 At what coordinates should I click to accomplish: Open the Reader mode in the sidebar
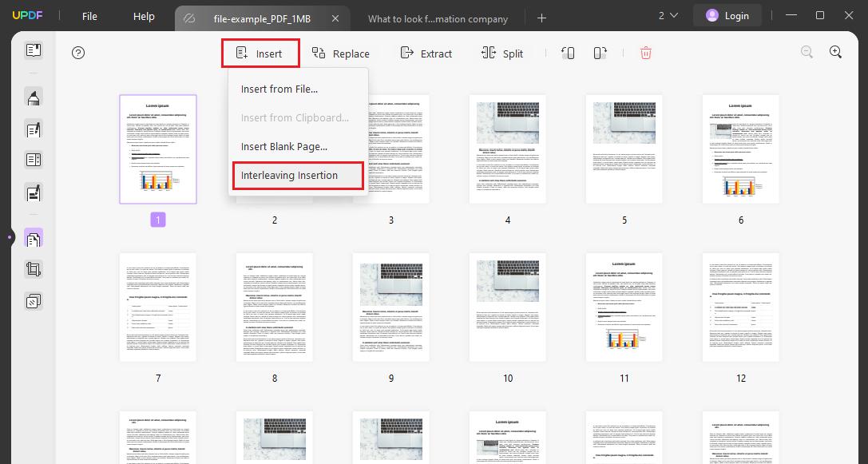click(x=33, y=50)
